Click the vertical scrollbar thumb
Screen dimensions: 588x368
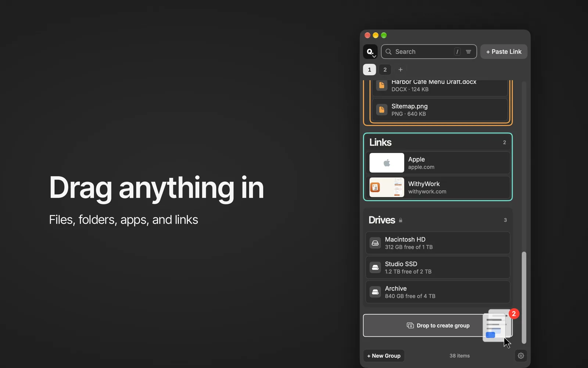[524, 297]
